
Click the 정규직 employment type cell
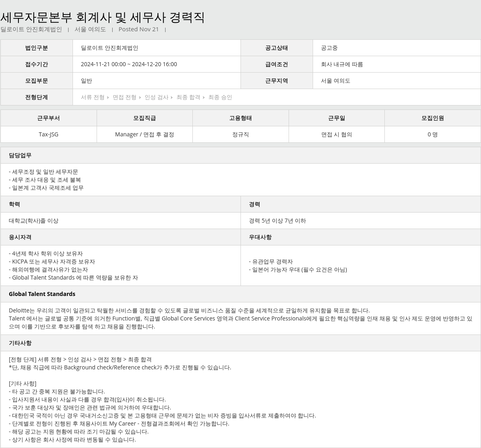[x=240, y=134]
